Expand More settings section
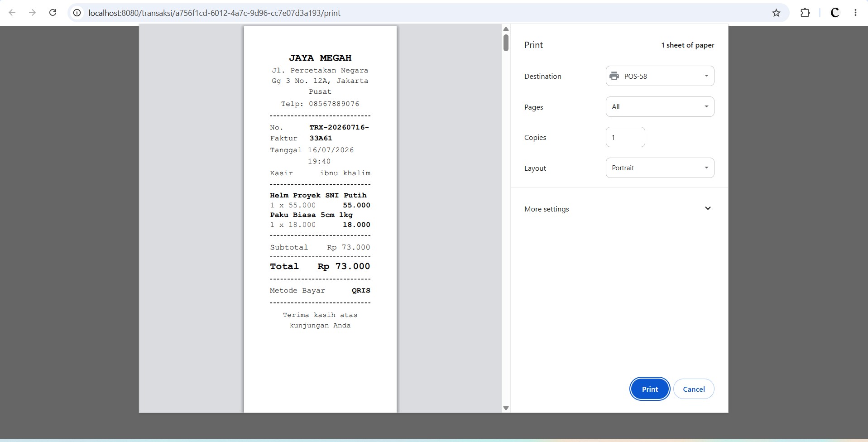This screenshot has height=442, width=868. pyautogui.click(x=618, y=209)
